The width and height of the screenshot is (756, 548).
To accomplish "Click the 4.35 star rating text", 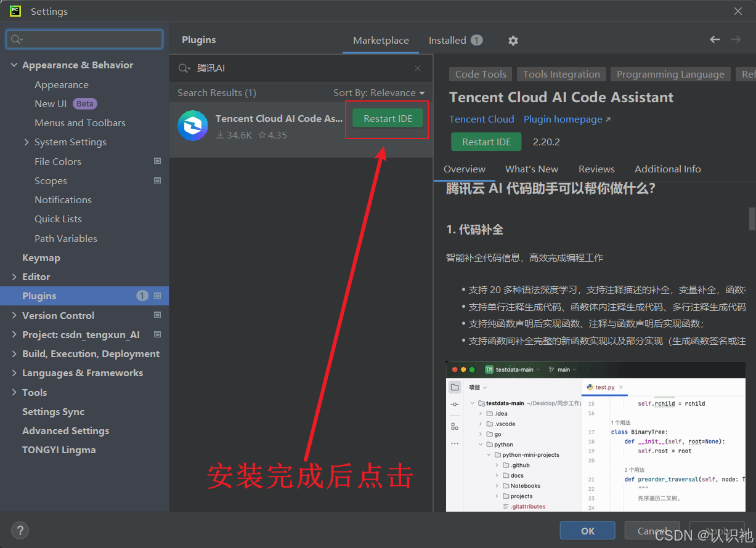I will (x=277, y=135).
